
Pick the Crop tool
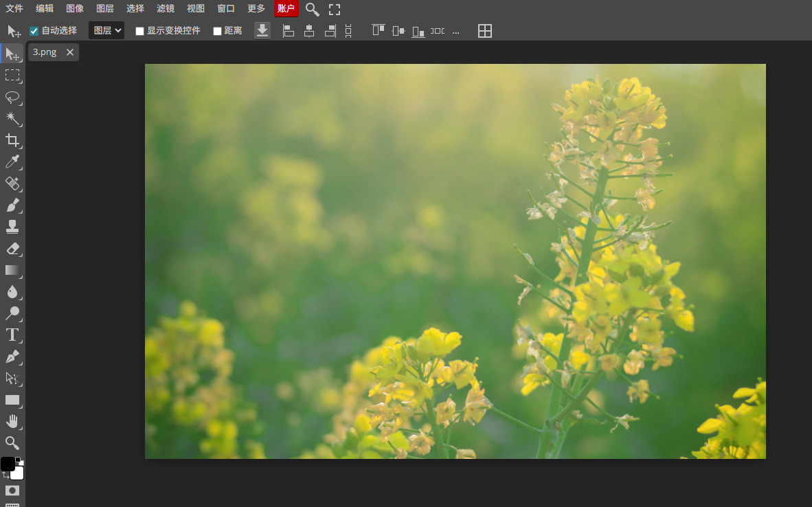coord(12,141)
